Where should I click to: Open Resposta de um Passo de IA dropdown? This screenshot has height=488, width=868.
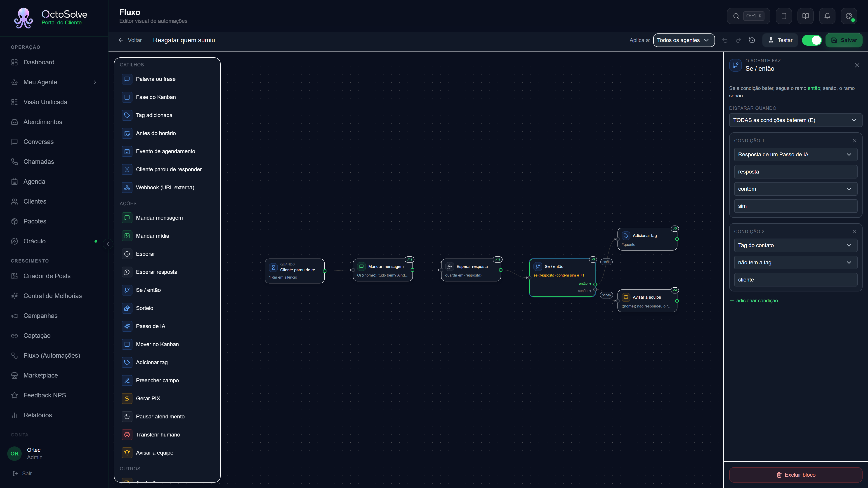coord(795,155)
